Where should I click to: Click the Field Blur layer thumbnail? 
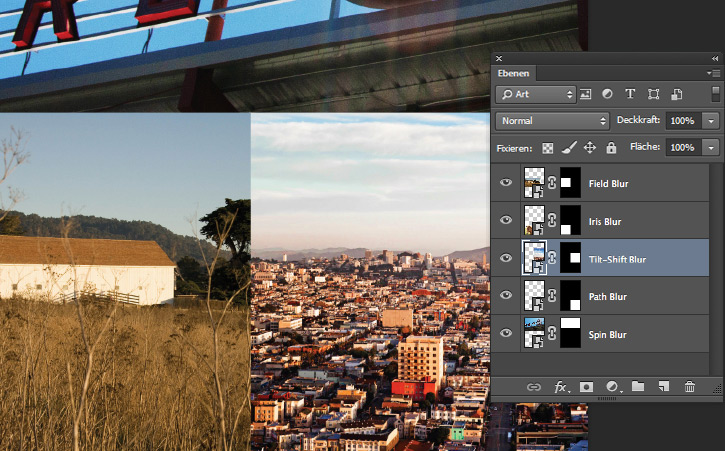coord(534,183)
